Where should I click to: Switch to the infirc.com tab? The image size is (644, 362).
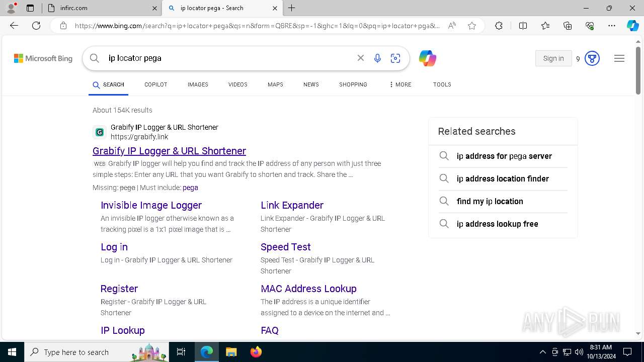click(x=102, y=8)
